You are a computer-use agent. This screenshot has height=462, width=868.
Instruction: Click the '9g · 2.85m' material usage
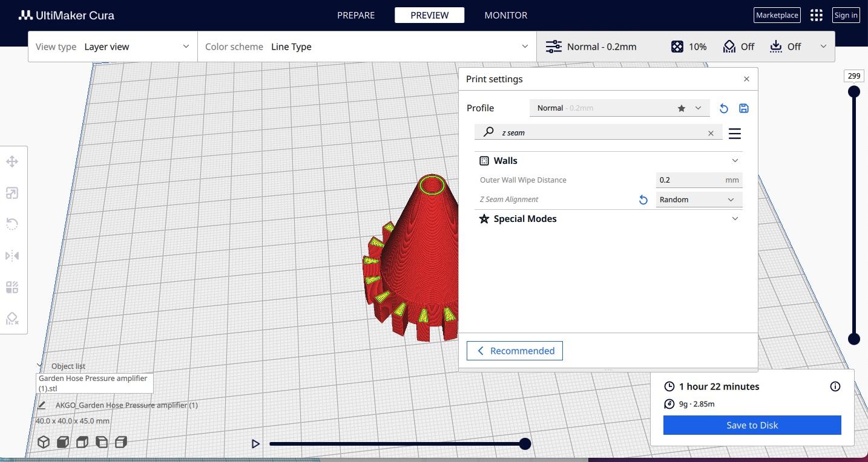[x=697, y=404]
